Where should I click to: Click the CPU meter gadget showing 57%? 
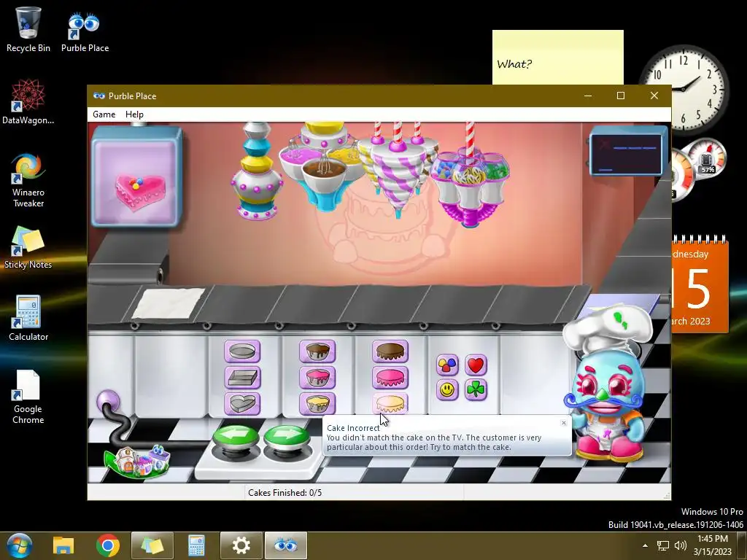coord(706,161)
